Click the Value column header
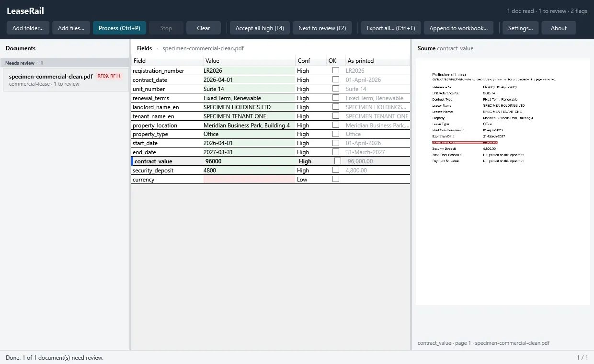594x364 pixels. point(249,61)
